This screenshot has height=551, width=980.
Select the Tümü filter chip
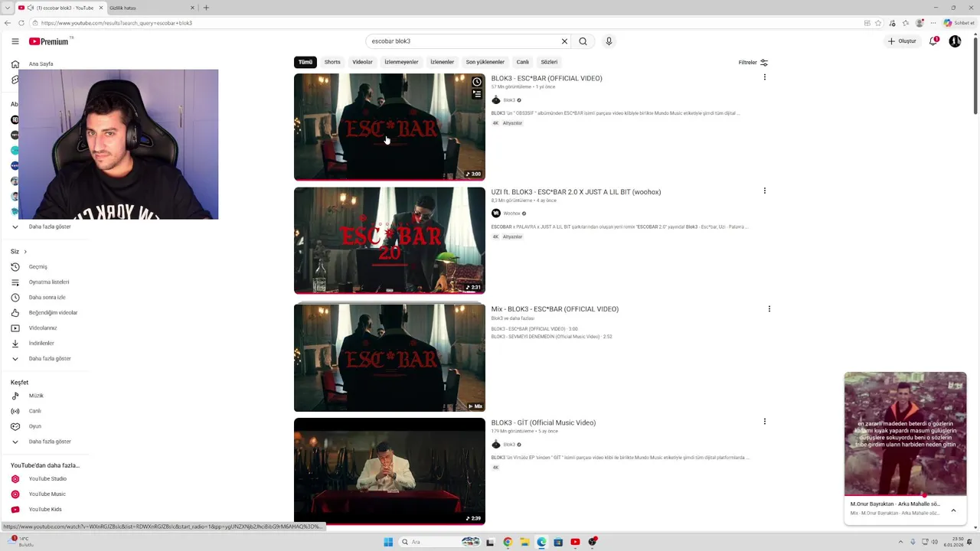coord(305,62)
